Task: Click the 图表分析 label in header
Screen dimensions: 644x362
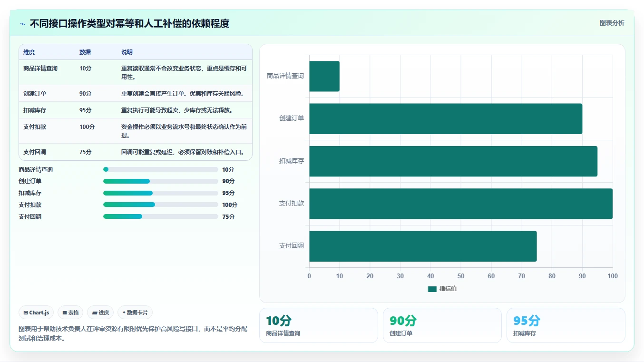Action: tap(612, 23)
